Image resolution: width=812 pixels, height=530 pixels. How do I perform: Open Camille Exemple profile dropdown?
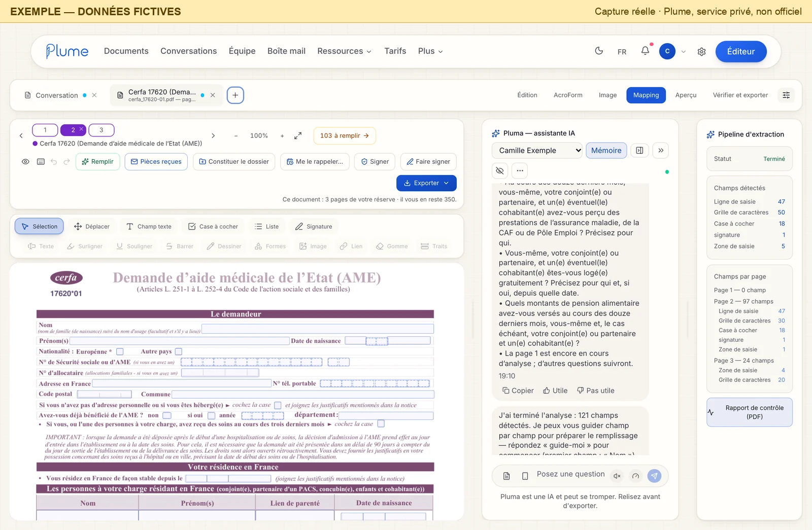537,150
